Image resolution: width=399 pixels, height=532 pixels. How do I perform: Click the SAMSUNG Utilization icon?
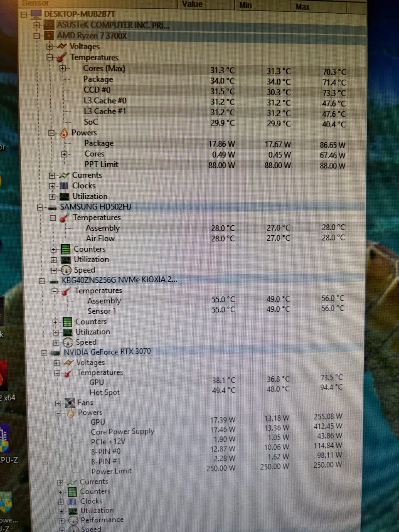pyautogui.click(x=65, y=260)
